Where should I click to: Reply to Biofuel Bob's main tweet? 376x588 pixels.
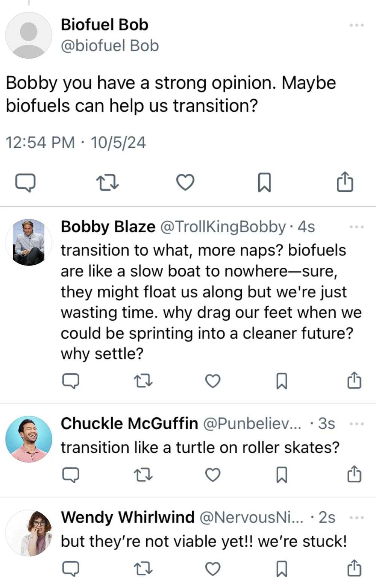click(25, 183)
